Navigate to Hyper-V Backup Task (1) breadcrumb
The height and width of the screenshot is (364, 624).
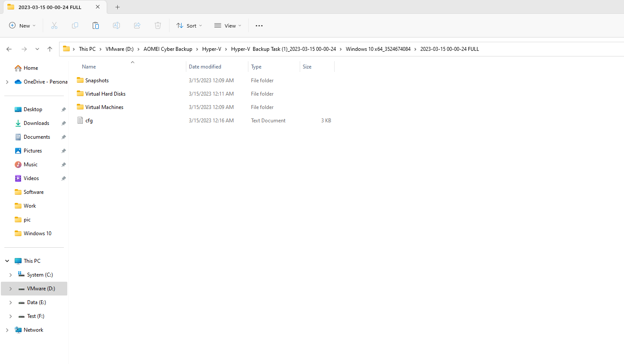283,49
